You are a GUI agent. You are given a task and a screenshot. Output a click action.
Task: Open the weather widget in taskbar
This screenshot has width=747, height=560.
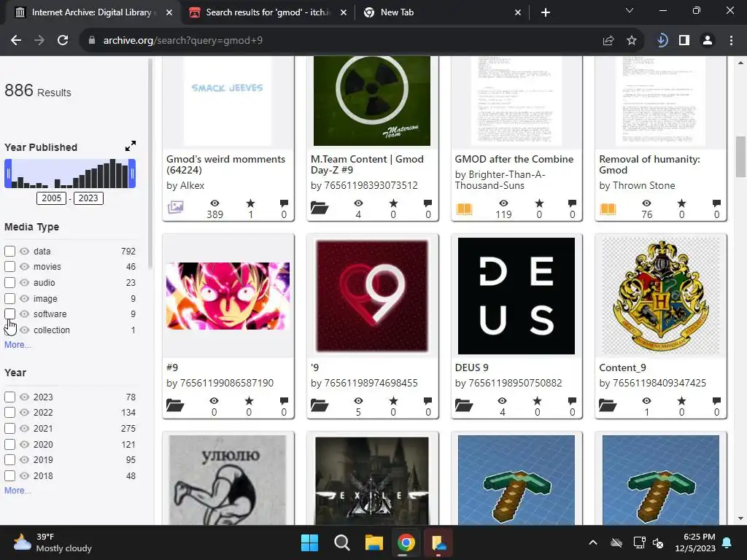pos(53,542)
